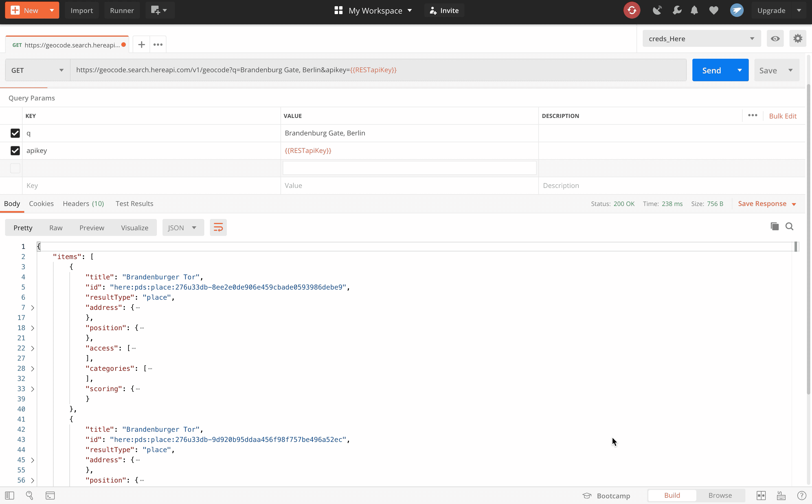The image size is (812, 504).
Task: Expand the position node at line 18
Action: [x=33, y=328]
